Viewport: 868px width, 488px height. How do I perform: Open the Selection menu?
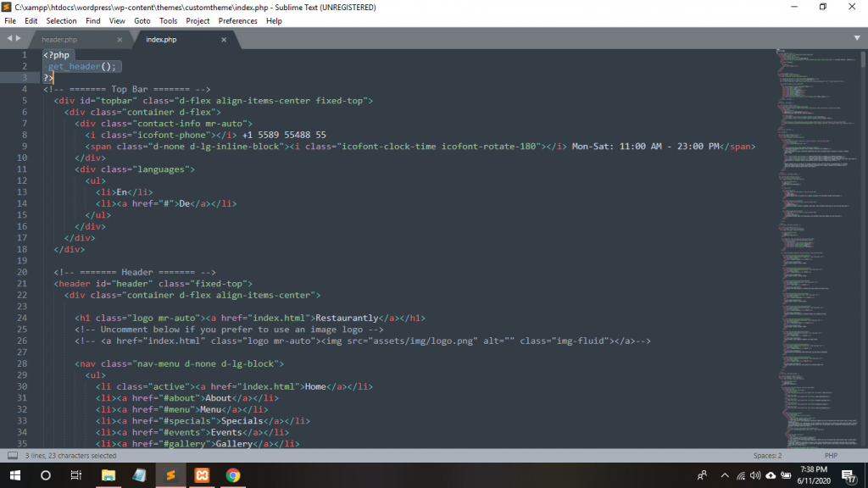tap(61, 20)
